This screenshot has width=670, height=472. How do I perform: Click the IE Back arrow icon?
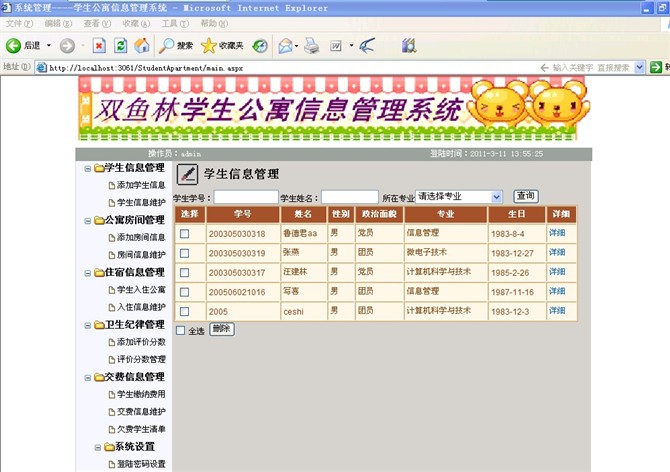point(13,45)
